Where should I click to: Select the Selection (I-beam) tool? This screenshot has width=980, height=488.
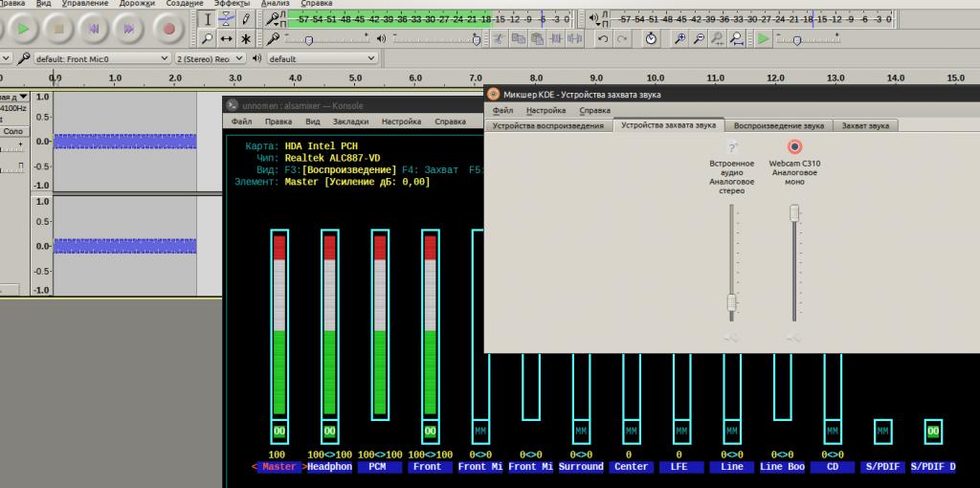[x=208, y=19]
